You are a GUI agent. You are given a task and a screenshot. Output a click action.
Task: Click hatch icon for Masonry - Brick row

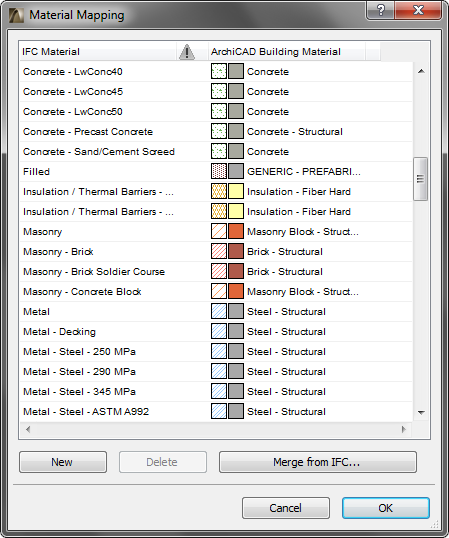pyautogui.click(x=219, y=252)
